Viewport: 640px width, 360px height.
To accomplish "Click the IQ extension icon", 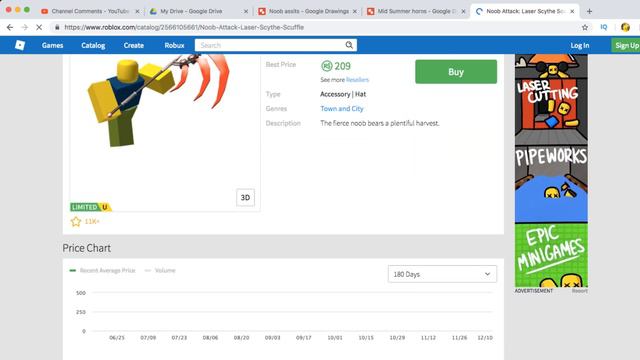I will click(604, 27).
